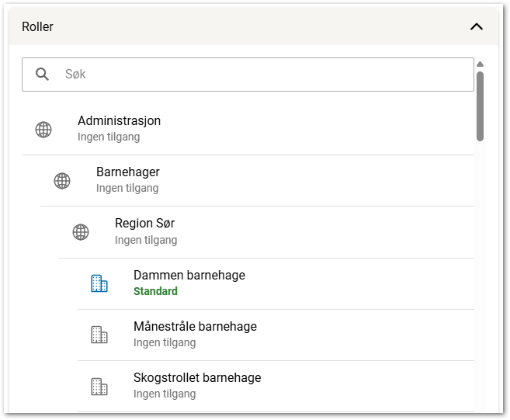
Task: Select Barnehager in the role tree
Action: pyautogui.click(x=128, y=172)
